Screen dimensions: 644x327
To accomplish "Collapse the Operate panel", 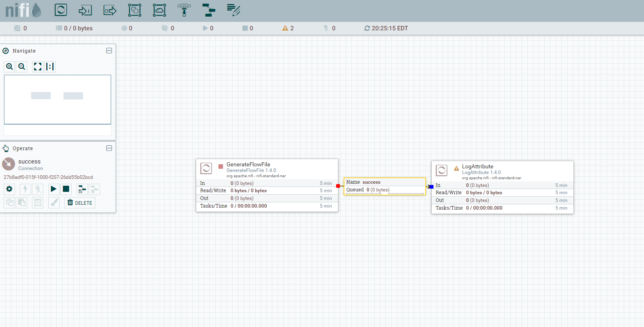I will pyautogui.click(x=109, y=148).
